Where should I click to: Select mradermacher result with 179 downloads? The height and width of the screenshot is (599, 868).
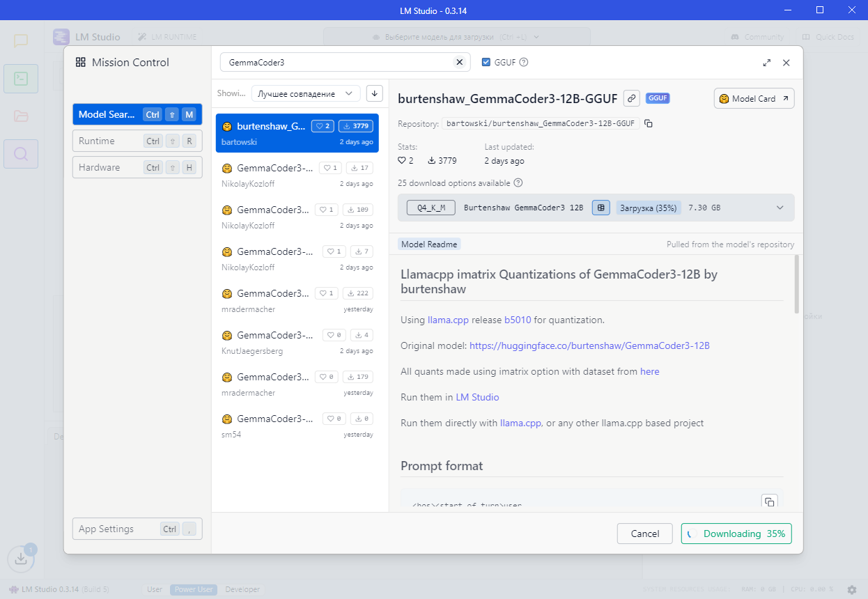tap(297, 384)
